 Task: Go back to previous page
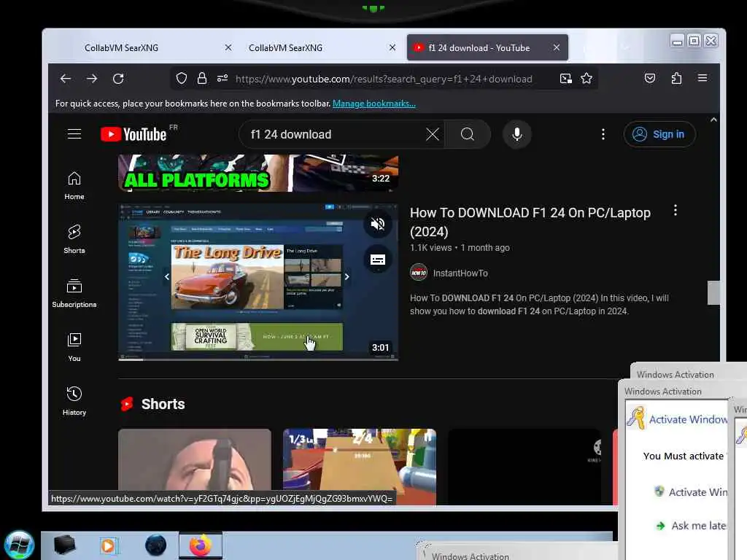[x=66, y=79]
